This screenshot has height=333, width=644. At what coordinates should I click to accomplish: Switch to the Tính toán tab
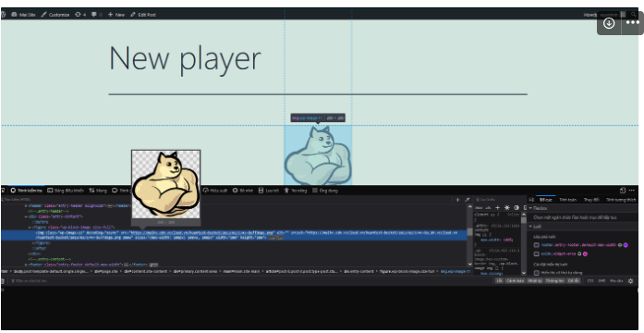567,200
